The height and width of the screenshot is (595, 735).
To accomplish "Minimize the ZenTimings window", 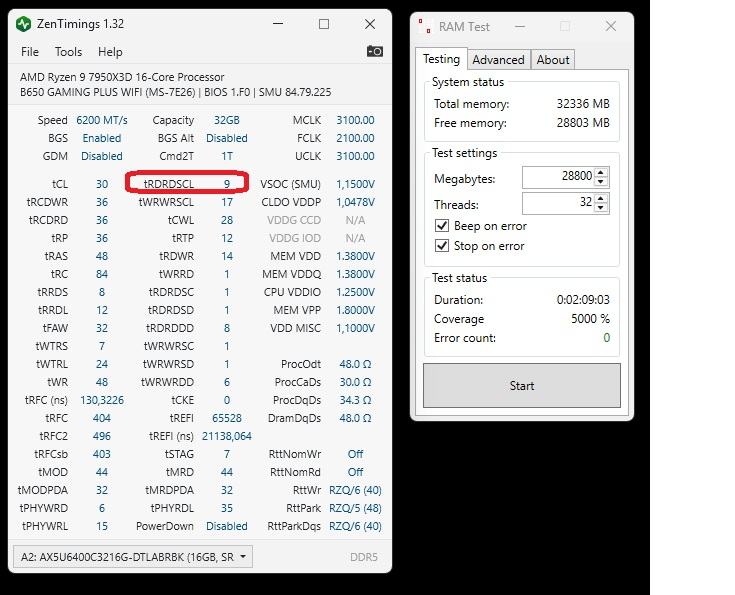I will coord(278,24).
